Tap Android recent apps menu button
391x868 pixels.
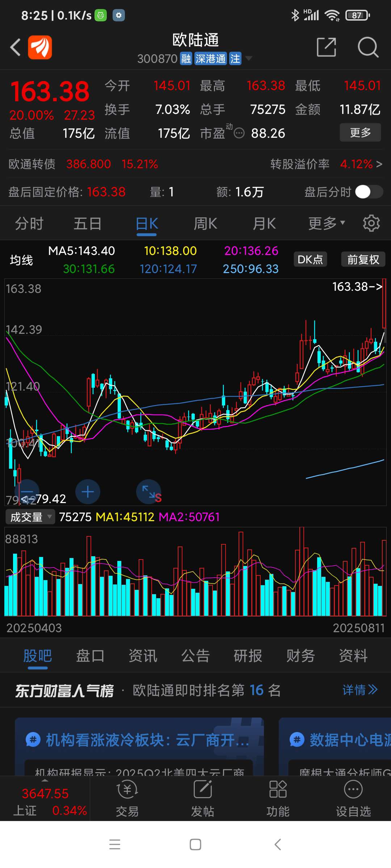coord(115,844)
